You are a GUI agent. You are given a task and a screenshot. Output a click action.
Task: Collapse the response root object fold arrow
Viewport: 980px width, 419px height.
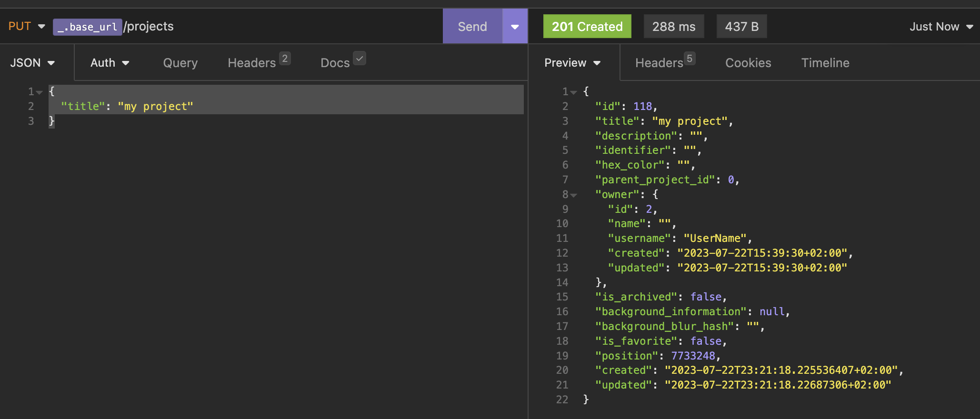pyautogui.click(x=574, y=92)
